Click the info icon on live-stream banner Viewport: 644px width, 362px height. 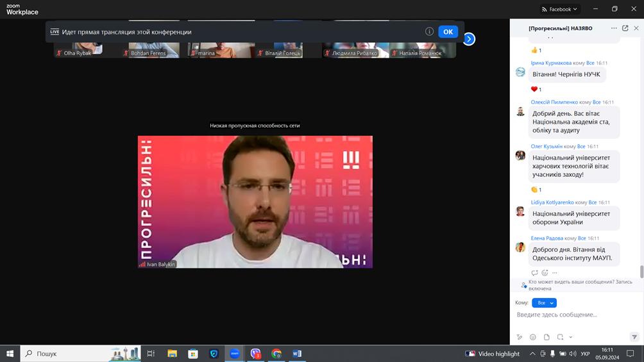[429, 31]
